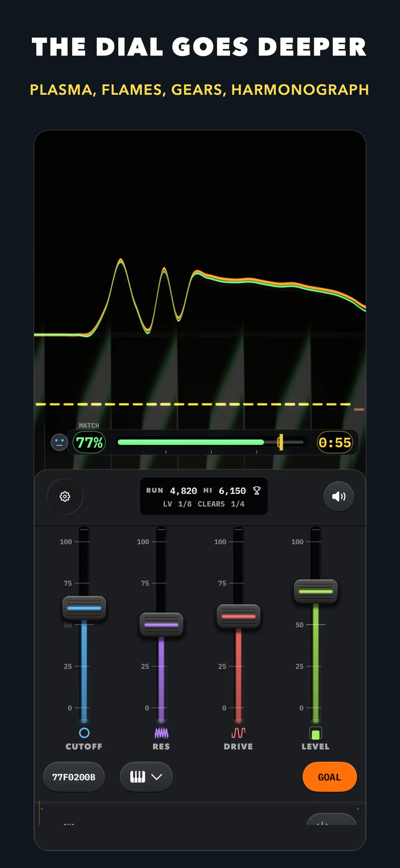Image resolution: width=400 pixels, height=868 pixels.
Task: Click the GOAL button
Action: click(x=330, y=777)
